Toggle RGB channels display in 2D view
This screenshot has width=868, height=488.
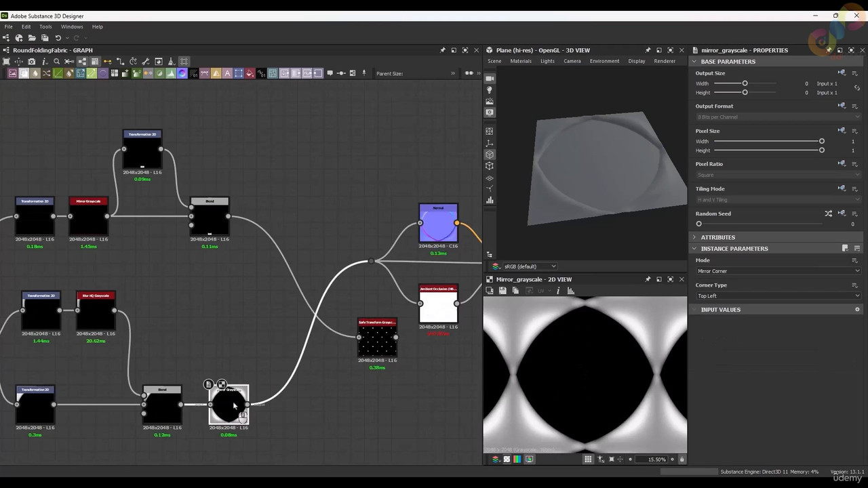(517, 460)
